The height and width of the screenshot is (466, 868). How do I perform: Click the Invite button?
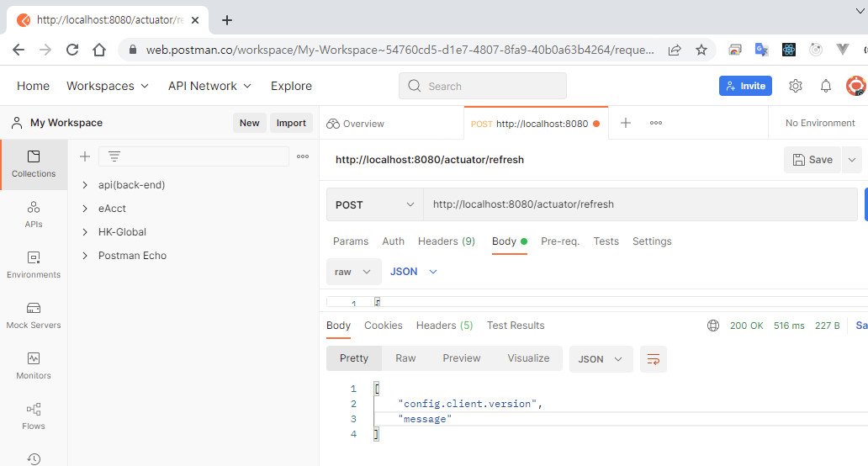click(x=745, y=86)
